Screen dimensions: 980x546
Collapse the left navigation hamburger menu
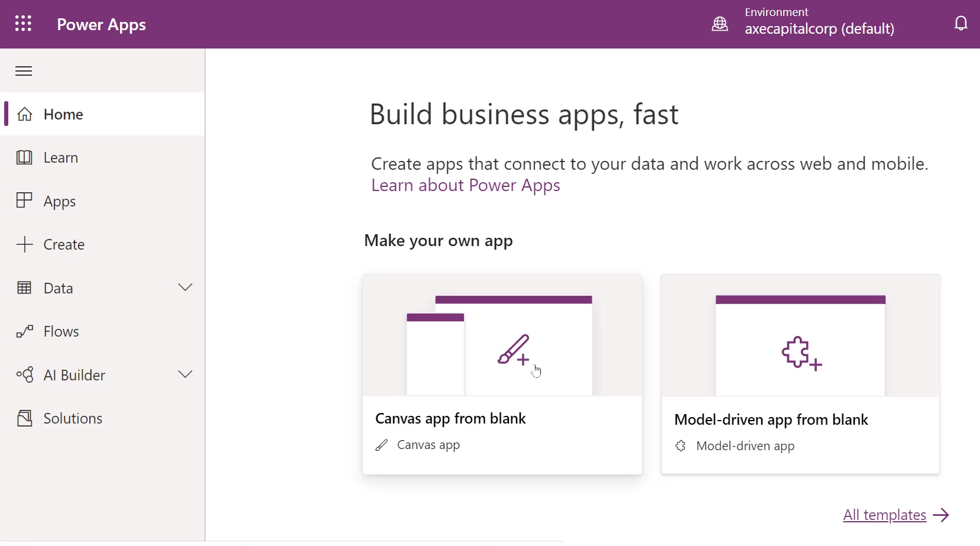click(24, 72)
